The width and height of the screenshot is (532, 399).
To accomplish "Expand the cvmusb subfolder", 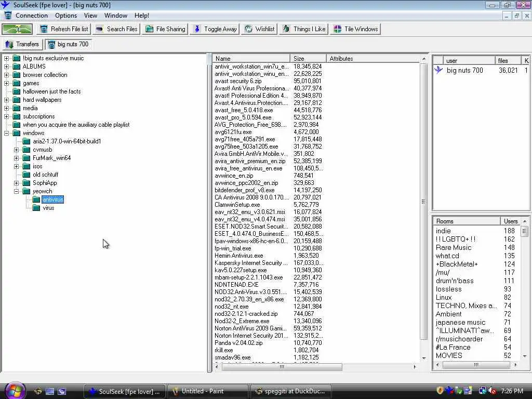I will (16, 150).
